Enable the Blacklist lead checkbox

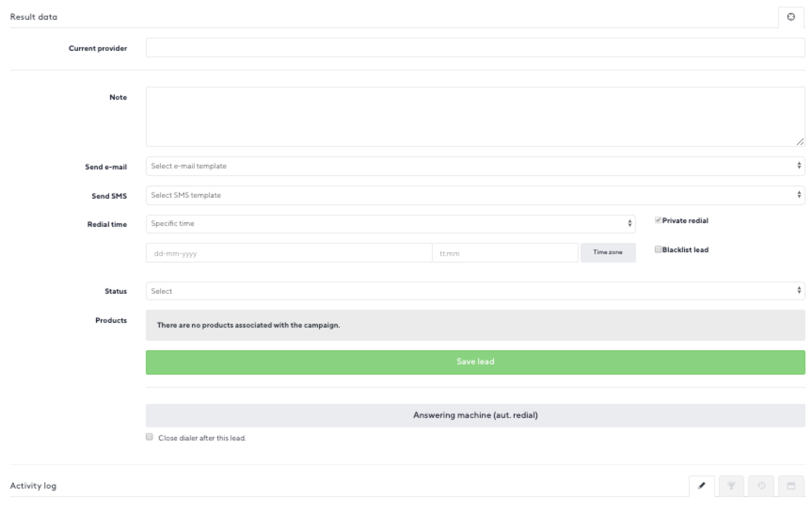tap(658, 249)
